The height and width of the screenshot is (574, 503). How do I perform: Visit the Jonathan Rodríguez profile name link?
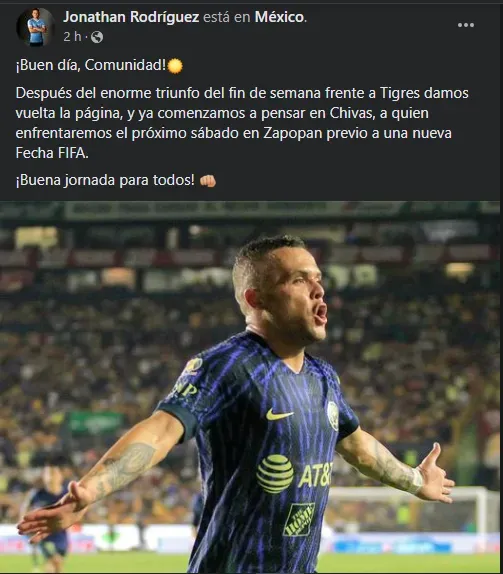[131, 17]
